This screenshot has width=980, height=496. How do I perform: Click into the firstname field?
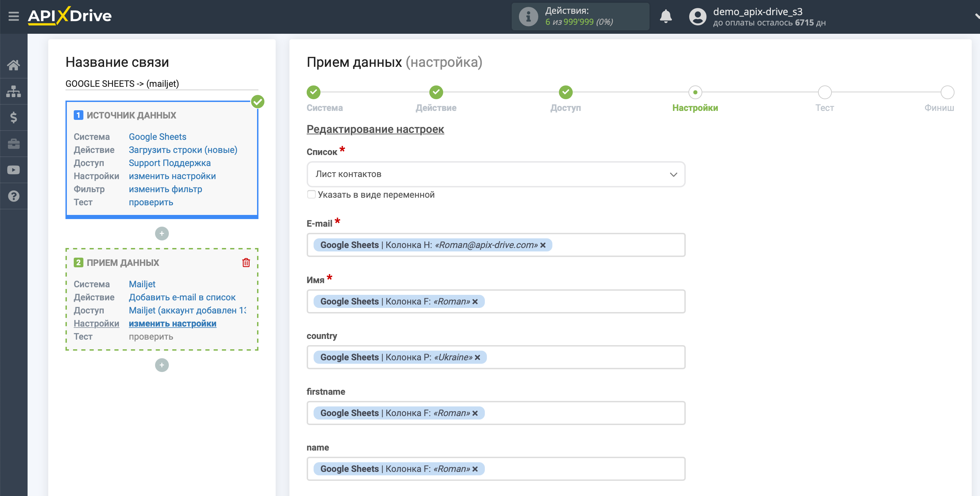[x=496, y=413]
